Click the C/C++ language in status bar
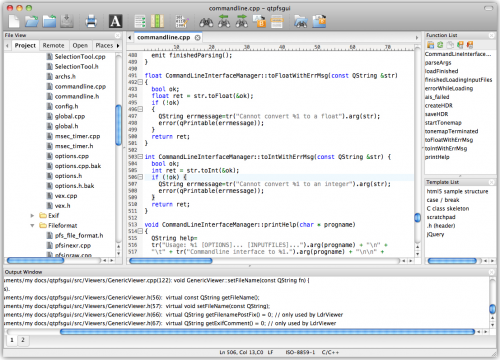The height and width of the screenshot is (360, 500). pos(330,352)
